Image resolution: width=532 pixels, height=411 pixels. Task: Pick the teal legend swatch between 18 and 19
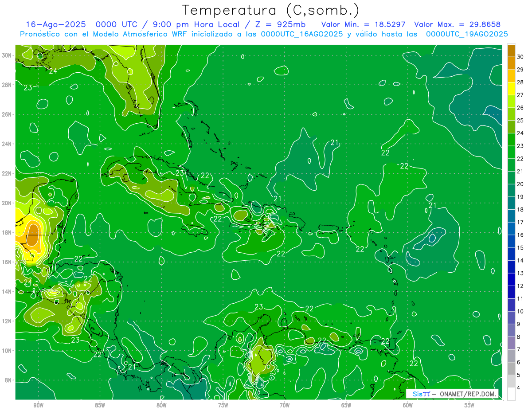pyautogui.click(x=511, y=203)
